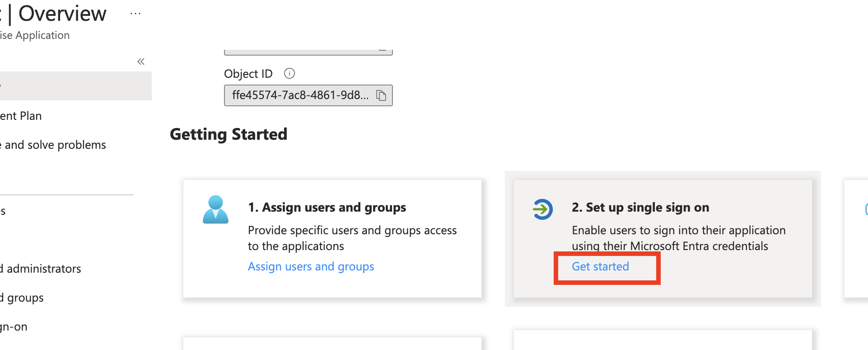Open Diagnose and solve problems sidebar item
The image size is (868, 350).
pyautogui.click(x=53, y=145)
